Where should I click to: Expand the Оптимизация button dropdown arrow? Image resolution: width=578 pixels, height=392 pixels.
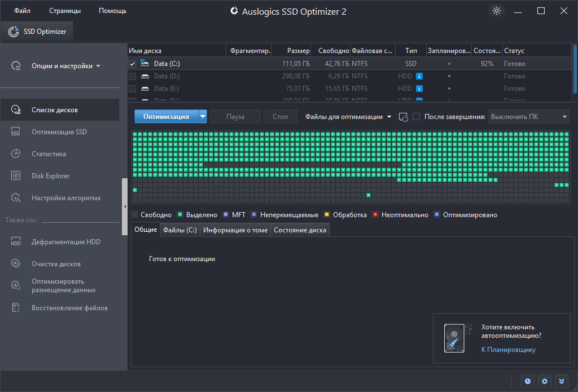coord(203,117)
